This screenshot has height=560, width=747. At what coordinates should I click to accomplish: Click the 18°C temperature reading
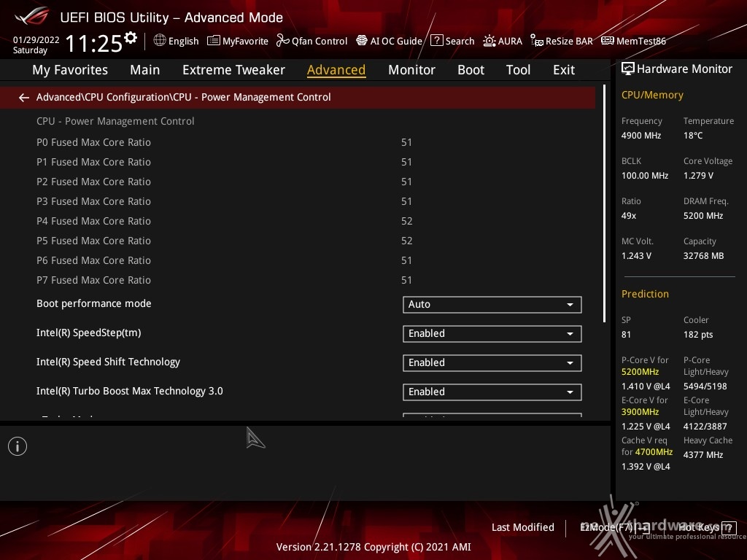[693, 136]
